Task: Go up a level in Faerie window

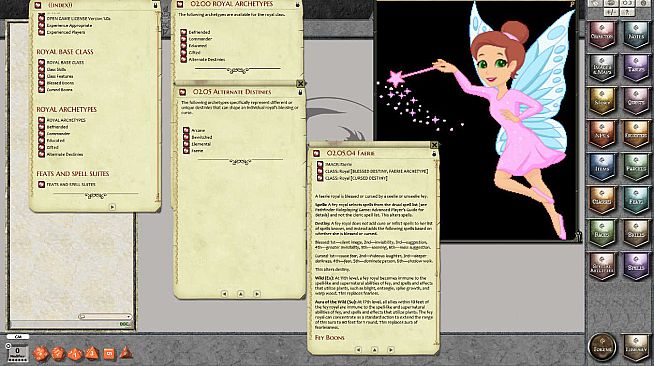Action: (374, 350)
